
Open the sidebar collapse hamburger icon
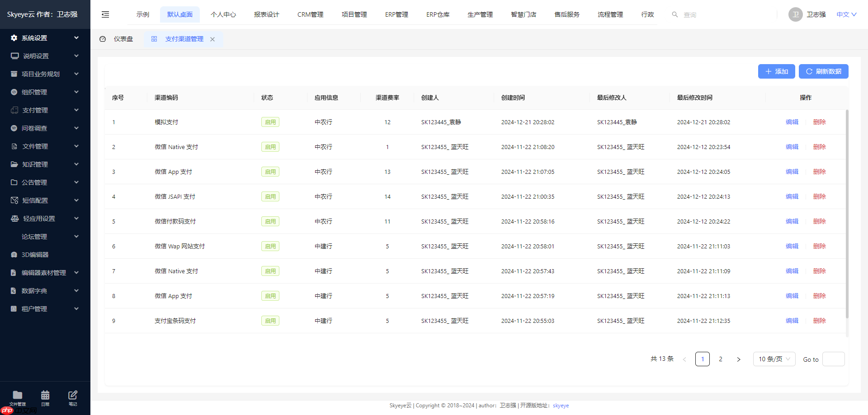(105, 14)
